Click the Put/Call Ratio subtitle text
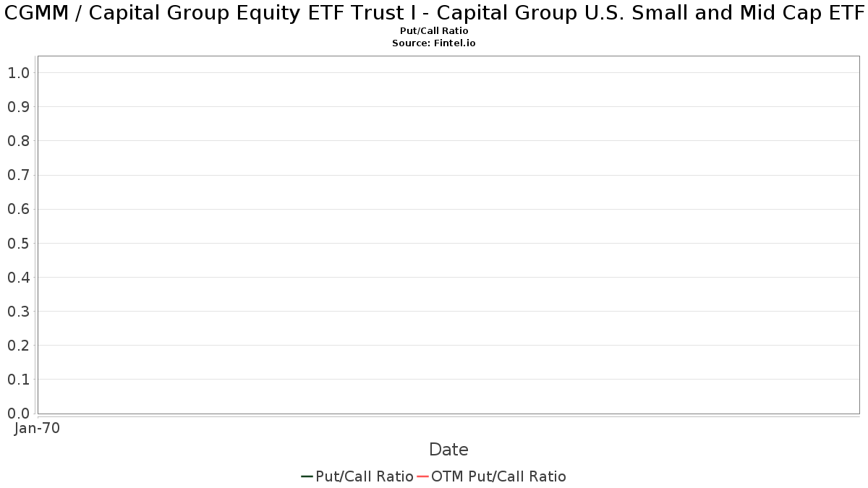Image resolution: width=868 pixels, height=488 pixels. pos(434,31)
